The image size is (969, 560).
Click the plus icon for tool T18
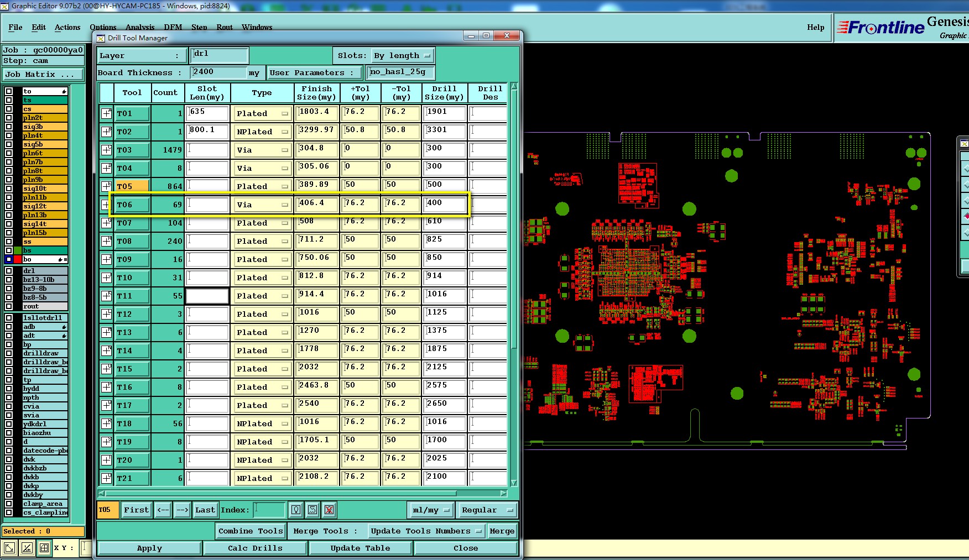coord(106,423)
